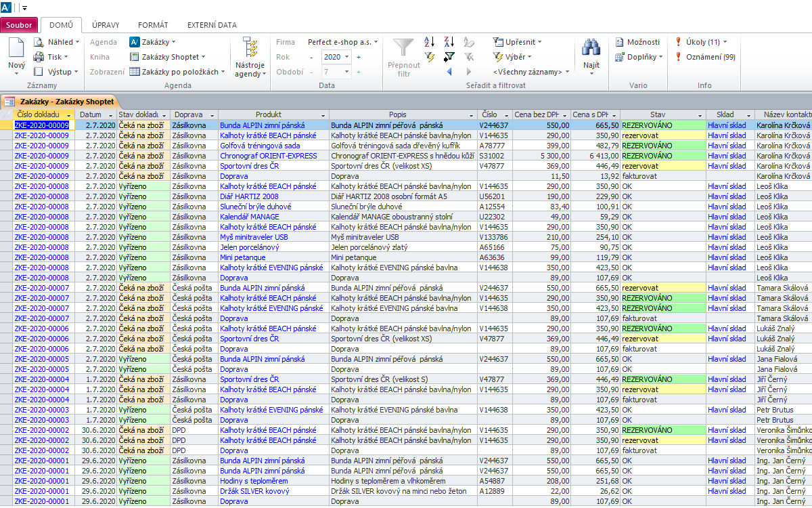Click the filter-by-selection lightning funnel icon
812x508 pixels.
click(x=430, y=57)
